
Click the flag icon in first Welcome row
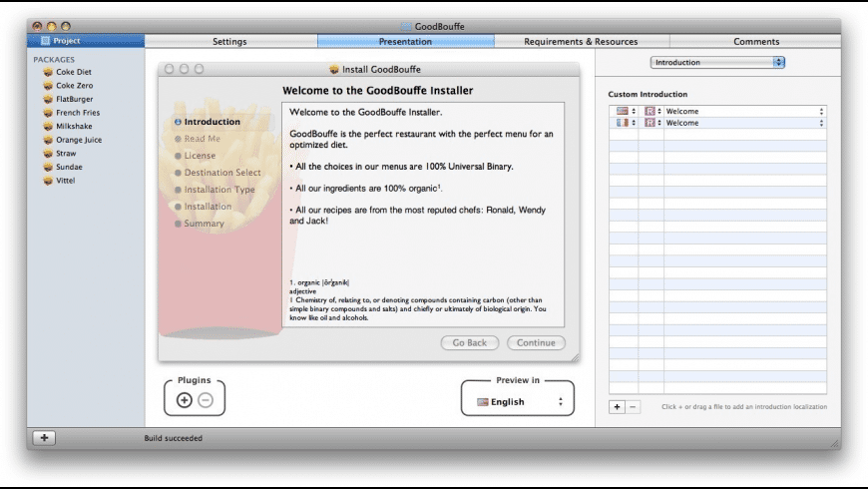point(623,112)
